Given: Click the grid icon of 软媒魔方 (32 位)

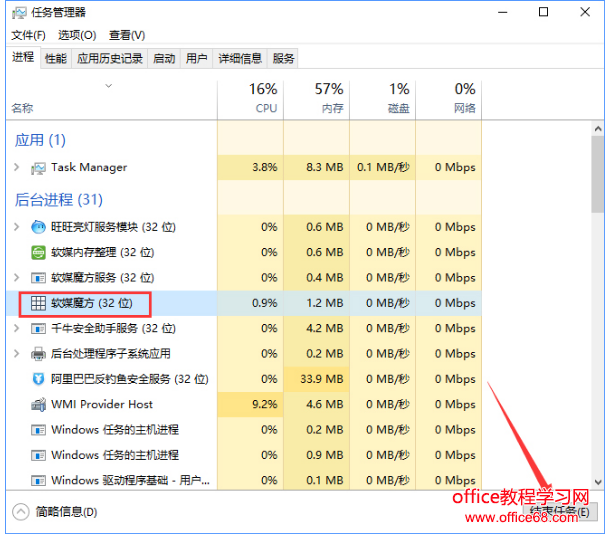Looking at the screenshot, I should [38, 303].
